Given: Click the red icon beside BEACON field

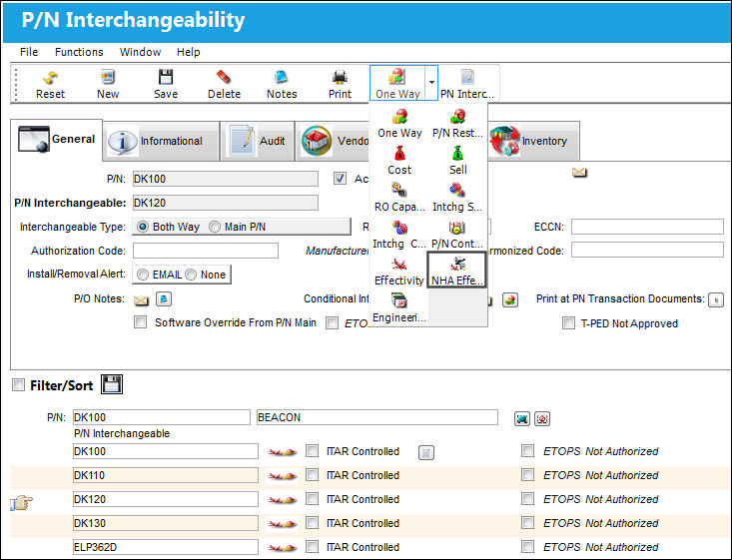Looking at the screenshot, I should coord(542,418).
